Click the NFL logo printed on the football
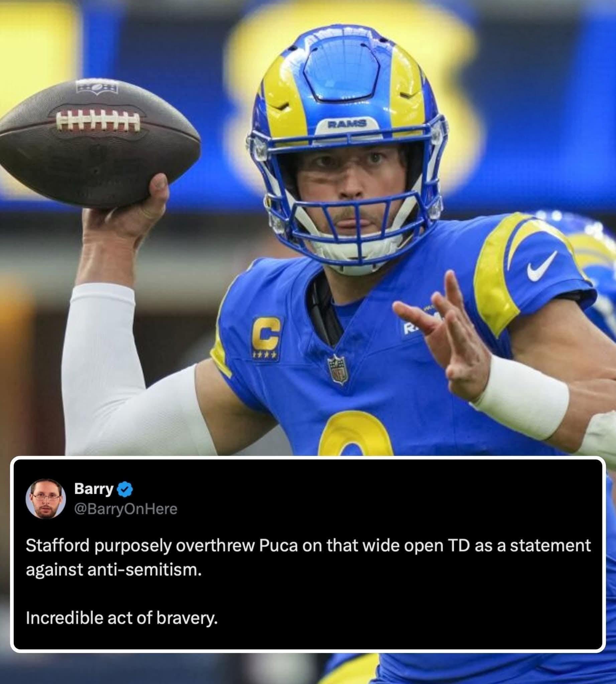 coord(97,87)
